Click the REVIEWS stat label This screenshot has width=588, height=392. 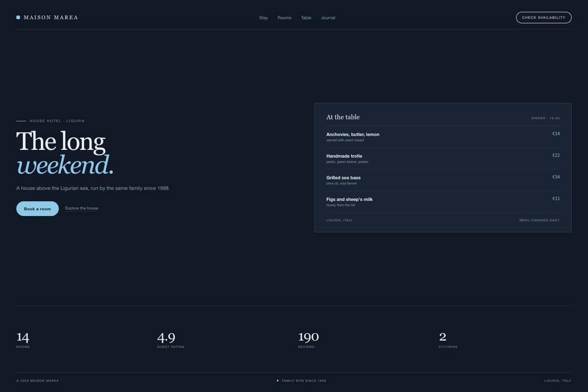point(306,346)
